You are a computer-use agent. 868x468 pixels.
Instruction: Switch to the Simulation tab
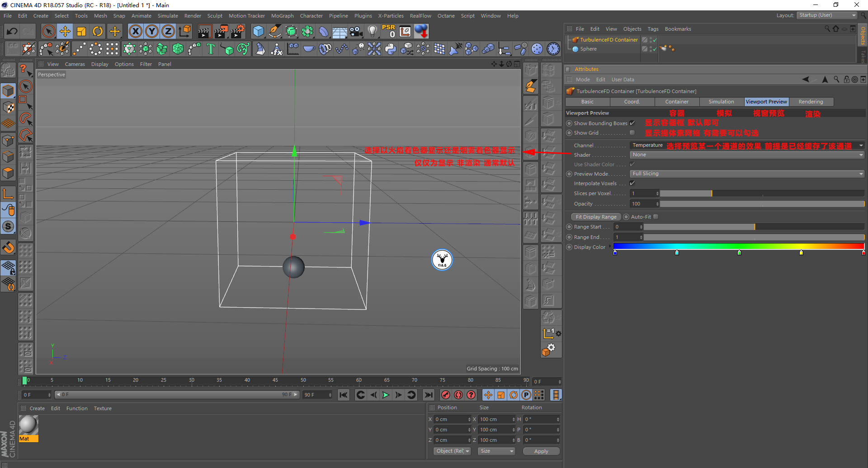pos(721,102)
